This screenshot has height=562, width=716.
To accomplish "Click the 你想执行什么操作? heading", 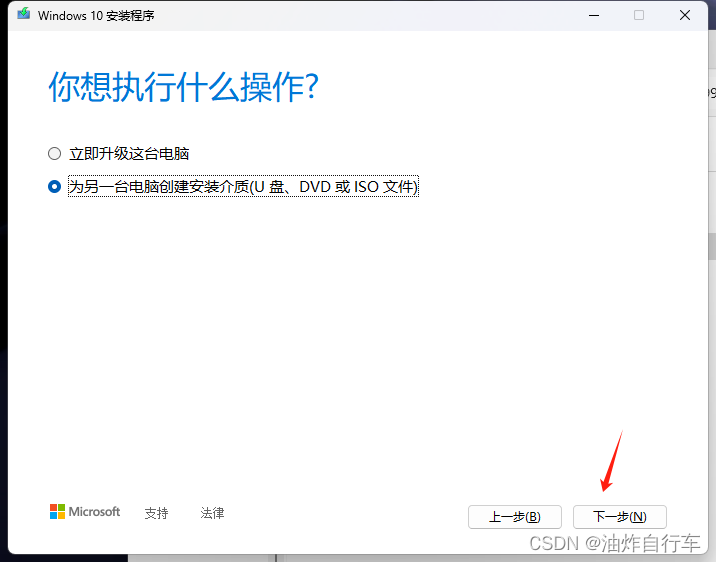I will coord(183,87).
